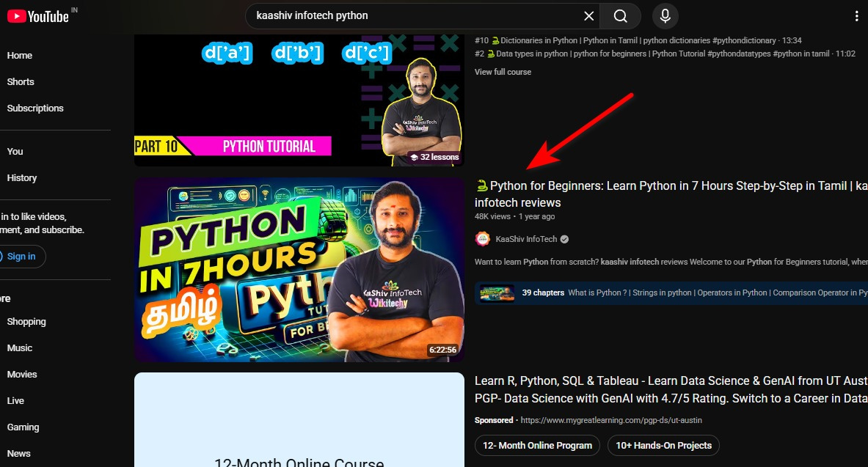Open lesson #10 Dictionaries in Python

click(638, 40)
